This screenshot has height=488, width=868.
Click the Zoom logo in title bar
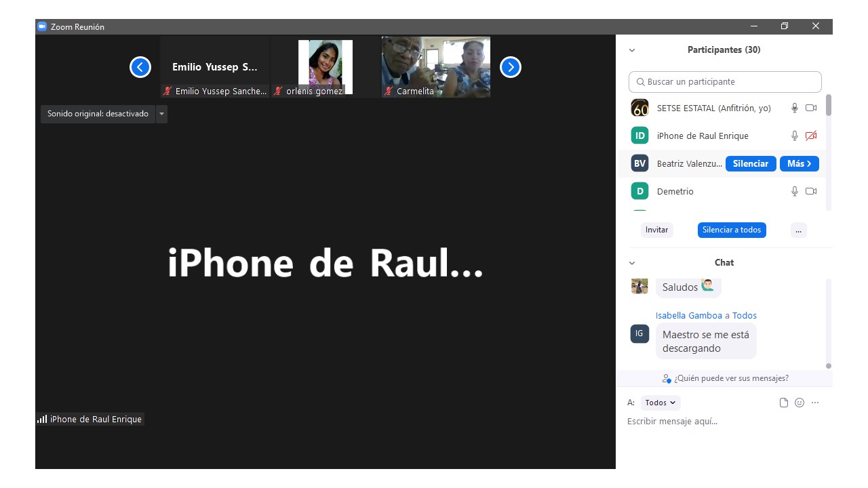tap(42, 26)
